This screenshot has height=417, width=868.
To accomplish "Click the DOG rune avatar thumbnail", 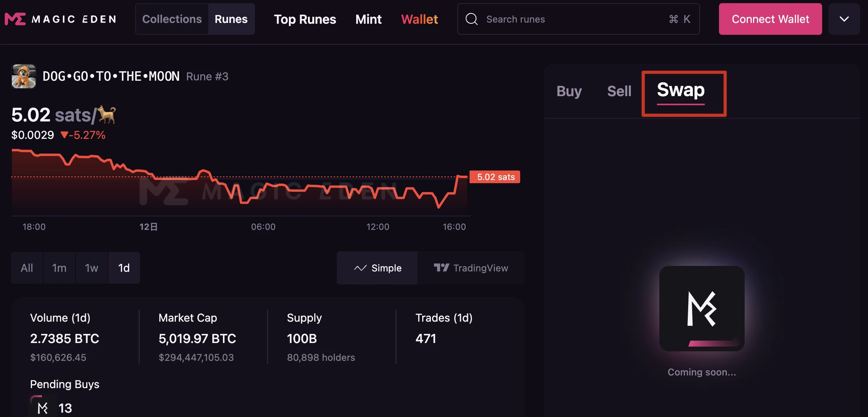I will pos(24,76).
